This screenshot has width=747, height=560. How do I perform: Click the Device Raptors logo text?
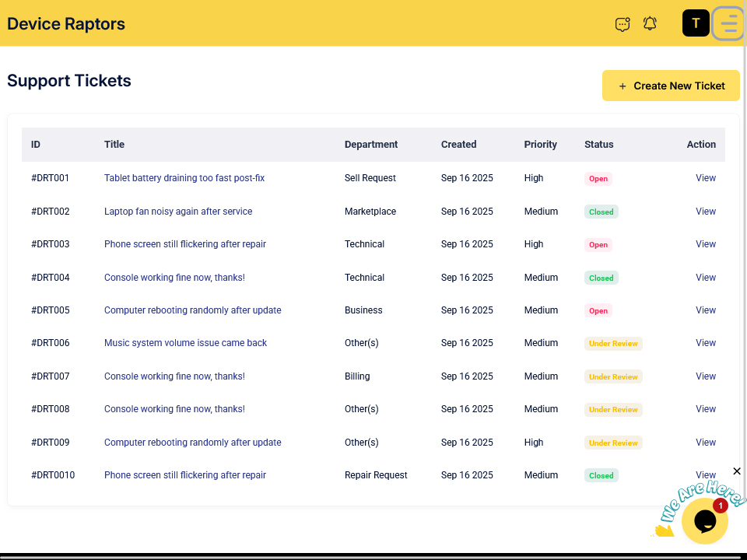coord(66,23)
